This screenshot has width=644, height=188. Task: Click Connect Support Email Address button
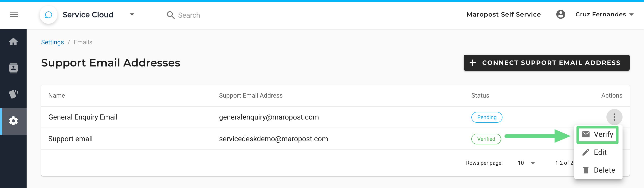point(546,63)
